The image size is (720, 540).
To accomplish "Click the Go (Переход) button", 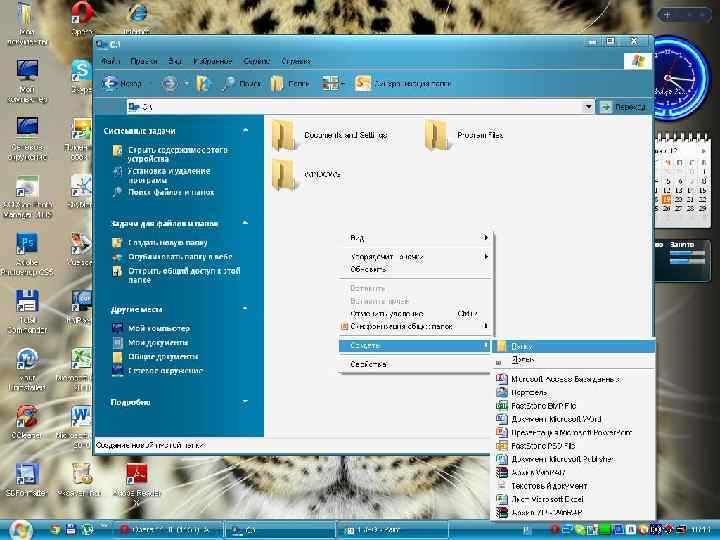I will point(624,107).
